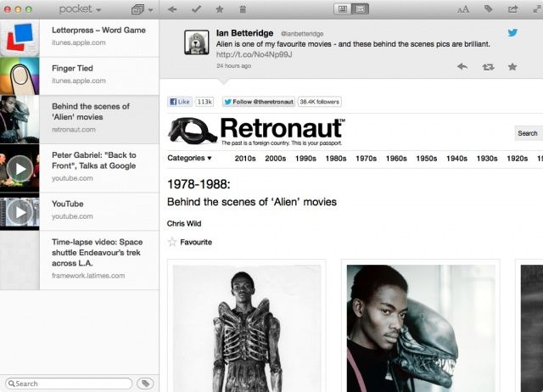The height and width of the screenshot is (392, 543).
Task: Click the Retronaut logo
Action: [x=256, y=131]
